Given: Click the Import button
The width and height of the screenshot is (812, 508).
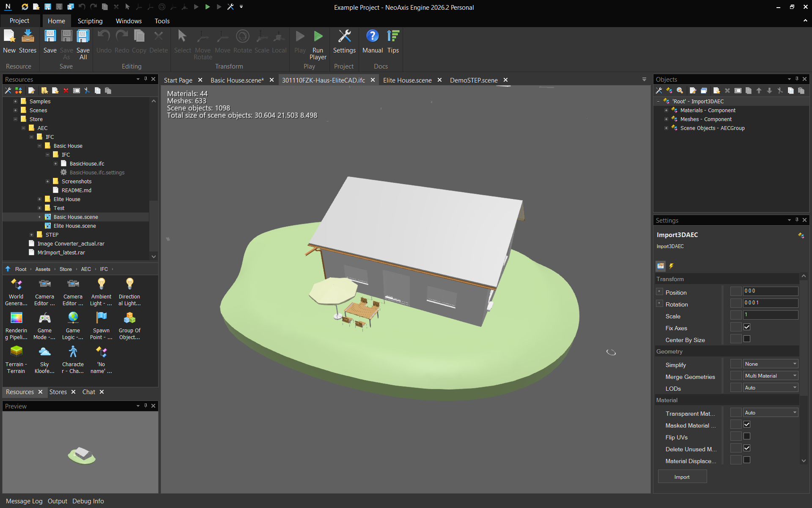Looking at the screenshot, I should [682, 477].
